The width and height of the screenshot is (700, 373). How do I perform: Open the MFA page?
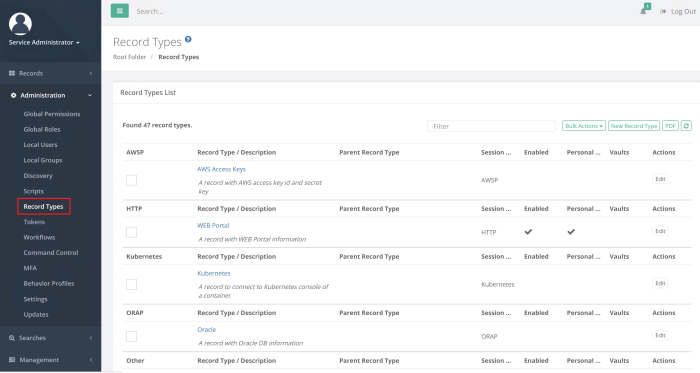(30, 268)
